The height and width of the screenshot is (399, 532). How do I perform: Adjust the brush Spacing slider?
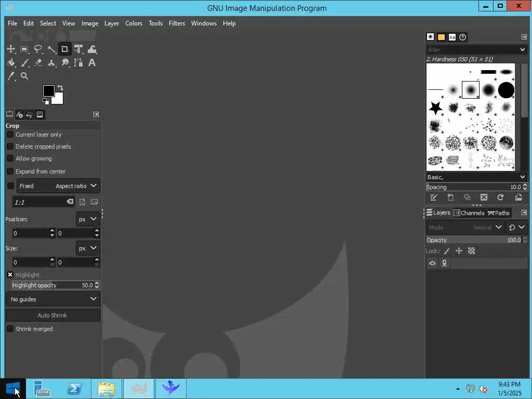(x=474, y=187)
